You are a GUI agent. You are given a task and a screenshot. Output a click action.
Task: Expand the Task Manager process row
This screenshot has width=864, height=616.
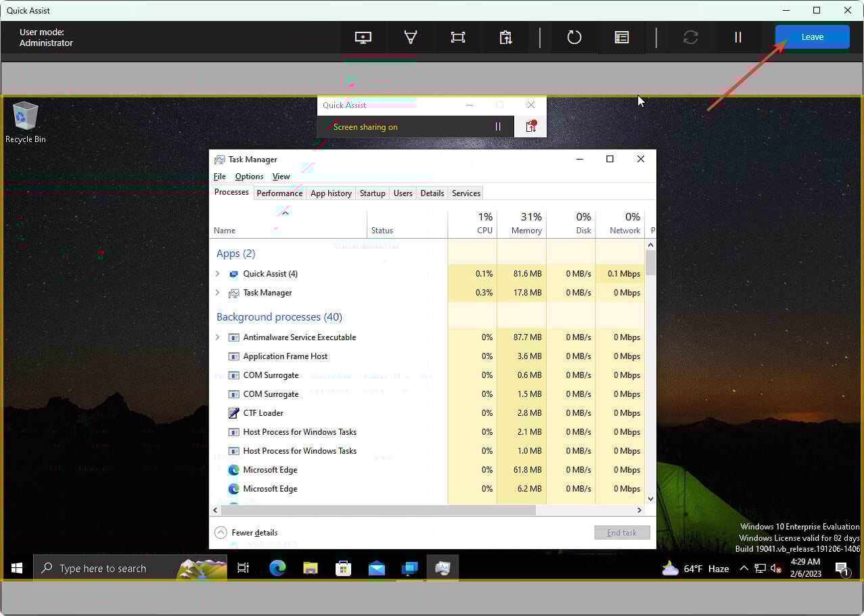click(217, 293)
